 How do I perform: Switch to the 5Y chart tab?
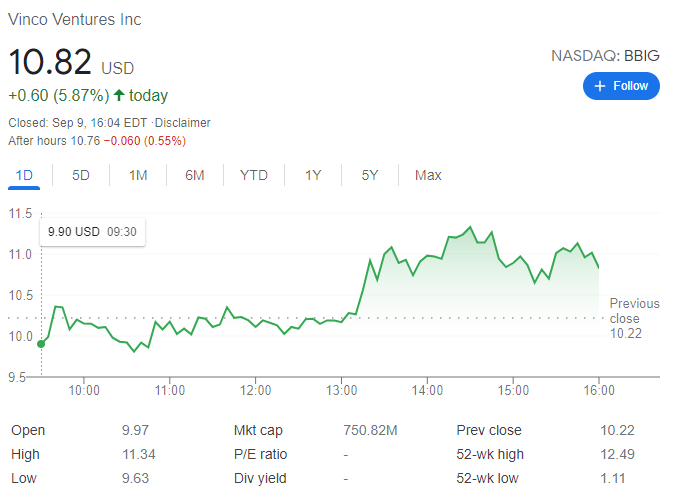(370, 175)
